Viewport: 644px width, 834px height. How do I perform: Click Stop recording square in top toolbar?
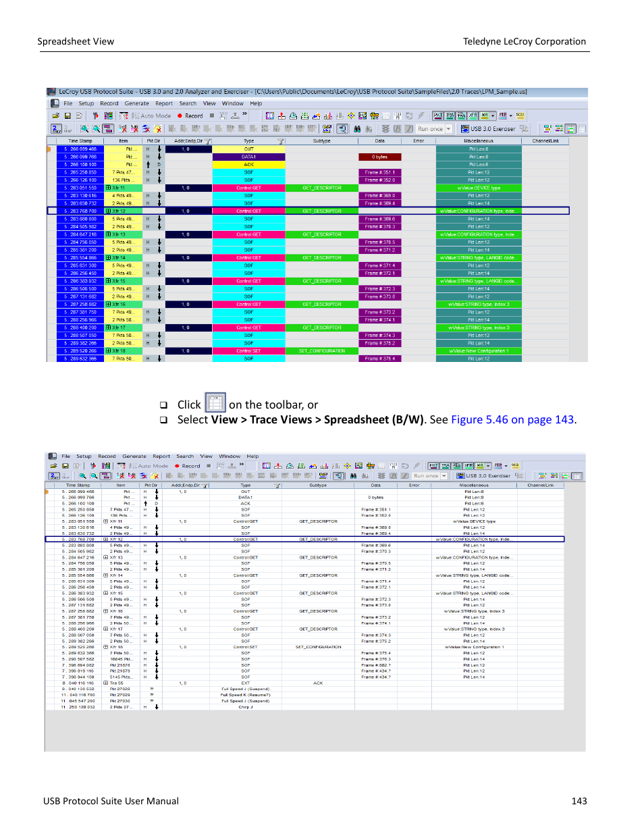pyautogui.click(x=212, y=115)
